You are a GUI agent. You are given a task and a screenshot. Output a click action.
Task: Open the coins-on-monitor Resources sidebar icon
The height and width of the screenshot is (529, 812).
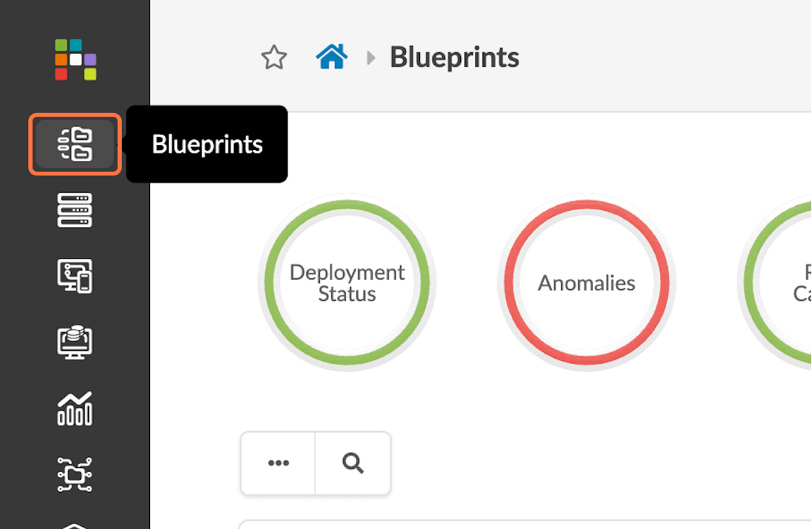[75, 341]
